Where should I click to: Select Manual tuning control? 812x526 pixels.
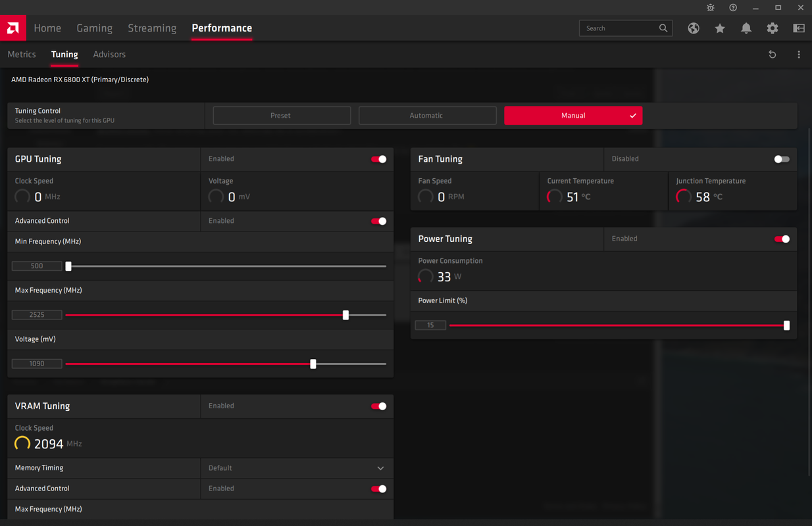pos(573,115)
